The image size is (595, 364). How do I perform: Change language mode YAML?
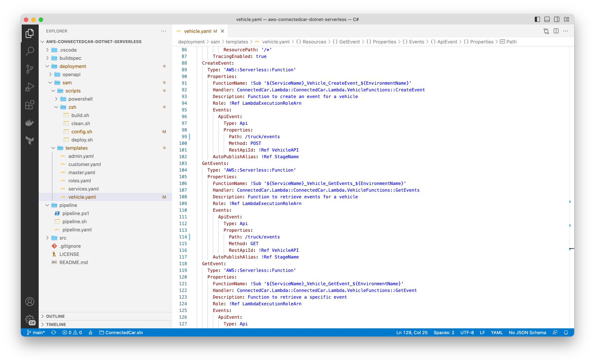click(x=497, y=332)
